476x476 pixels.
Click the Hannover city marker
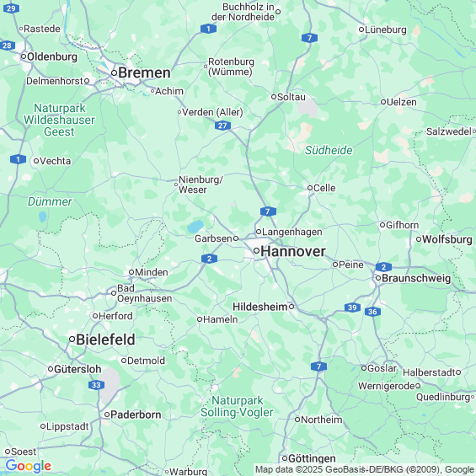pyautogui.click(x=256, y=251)
